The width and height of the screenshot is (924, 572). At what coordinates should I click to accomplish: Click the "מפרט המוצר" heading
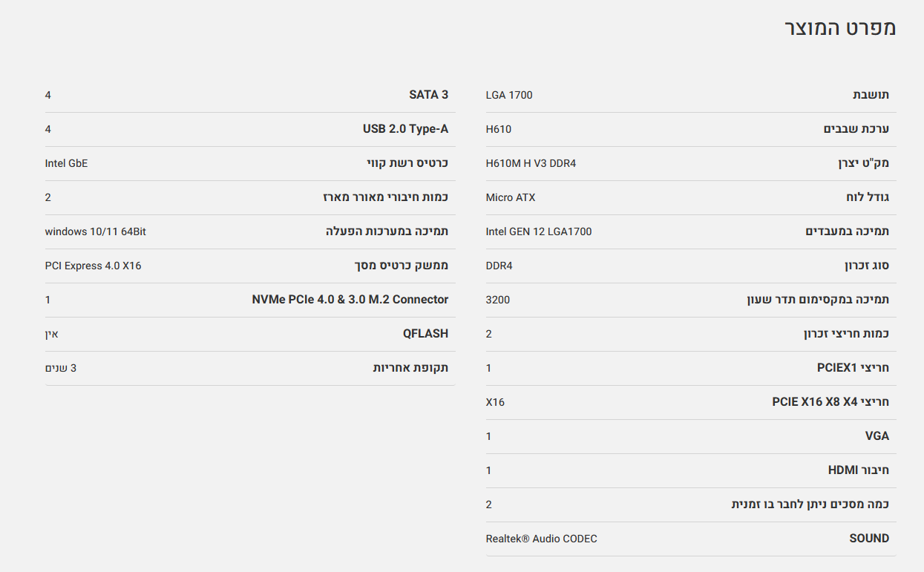point(840,28)
